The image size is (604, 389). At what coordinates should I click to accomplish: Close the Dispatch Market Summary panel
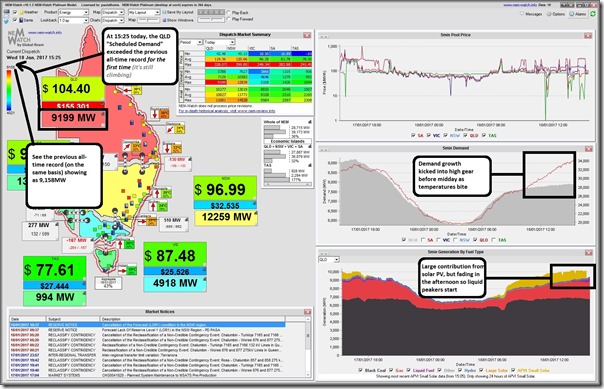click(307, 35)
